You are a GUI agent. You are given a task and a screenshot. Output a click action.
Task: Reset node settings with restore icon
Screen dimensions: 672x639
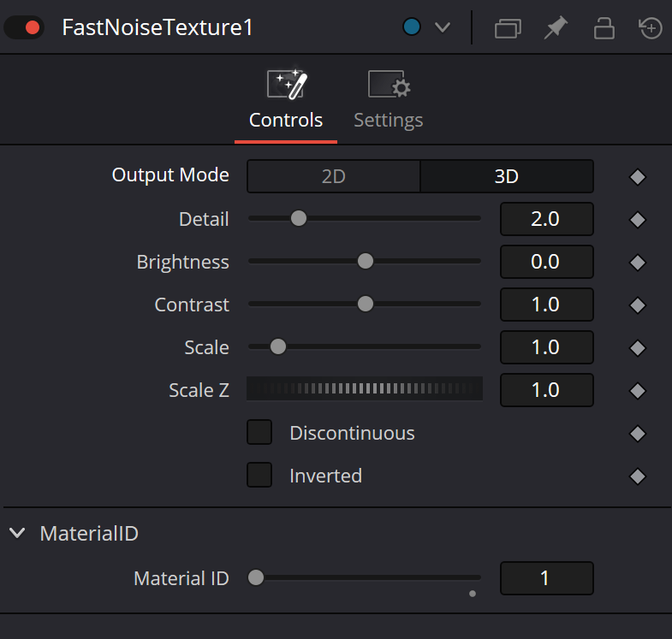650,28
